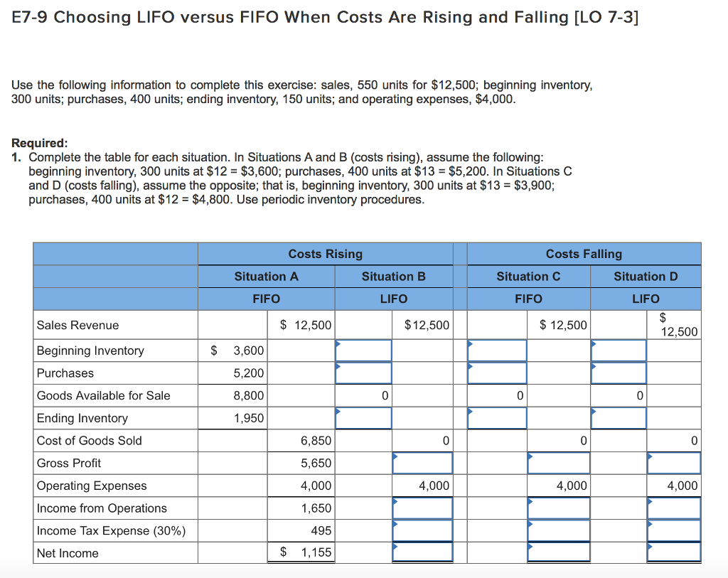Click Income Tax Expense cell under Situation D
The width and height of the screenshot is (728, 578).
coord(673,530)
